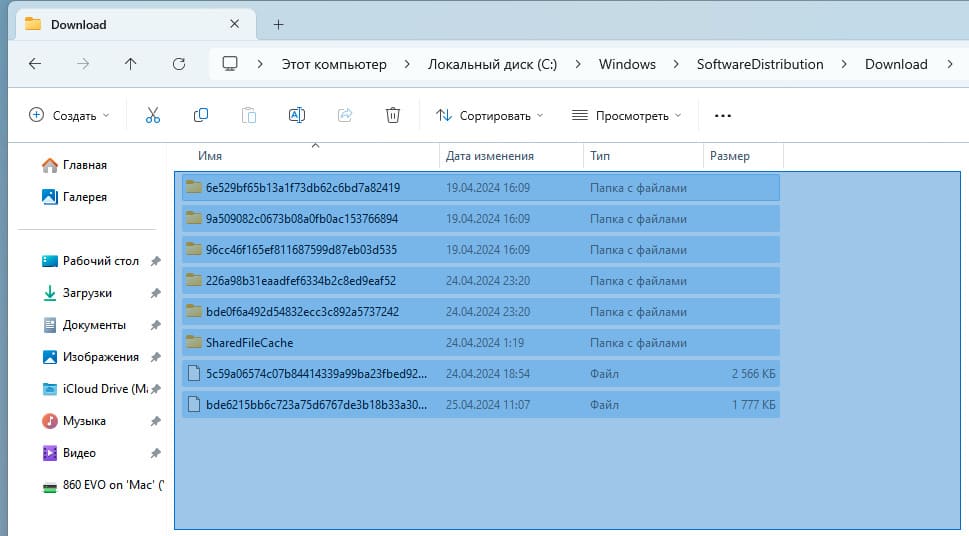Copy selected items using copy icon
This screenshot has width=969, height=536.
(201, 115)
